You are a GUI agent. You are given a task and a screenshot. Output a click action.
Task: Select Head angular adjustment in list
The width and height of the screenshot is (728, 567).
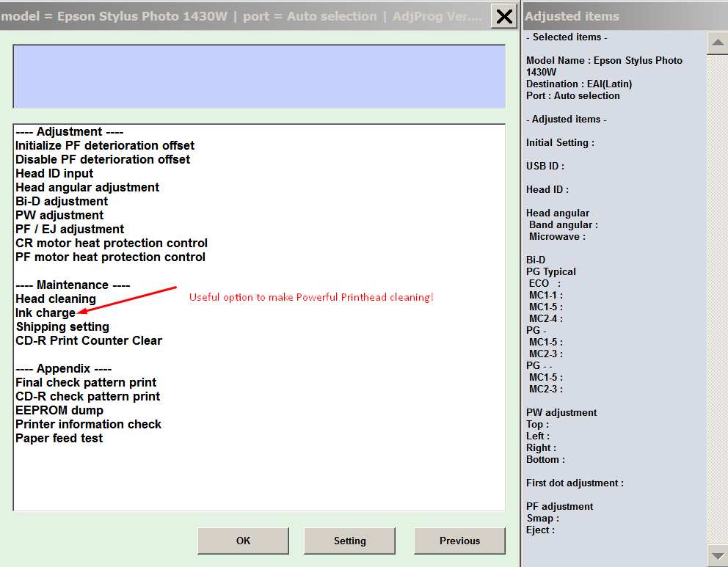[87, 188]
